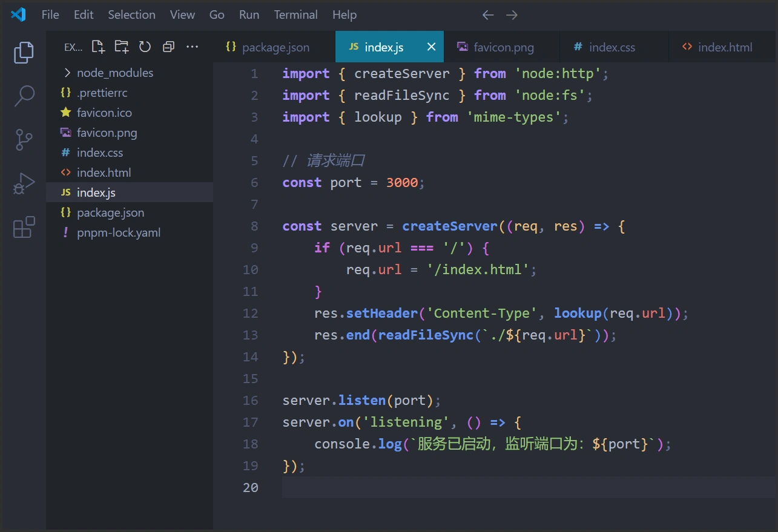Open the Extensions view
The width and height of the screenshot is (778, 532).
coord(24,227)
